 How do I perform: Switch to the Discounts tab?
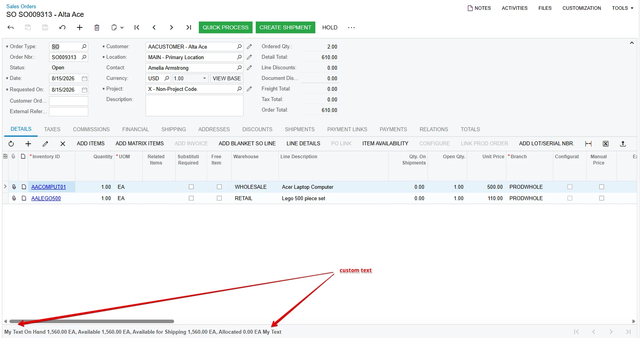click(x=257, y=129)
